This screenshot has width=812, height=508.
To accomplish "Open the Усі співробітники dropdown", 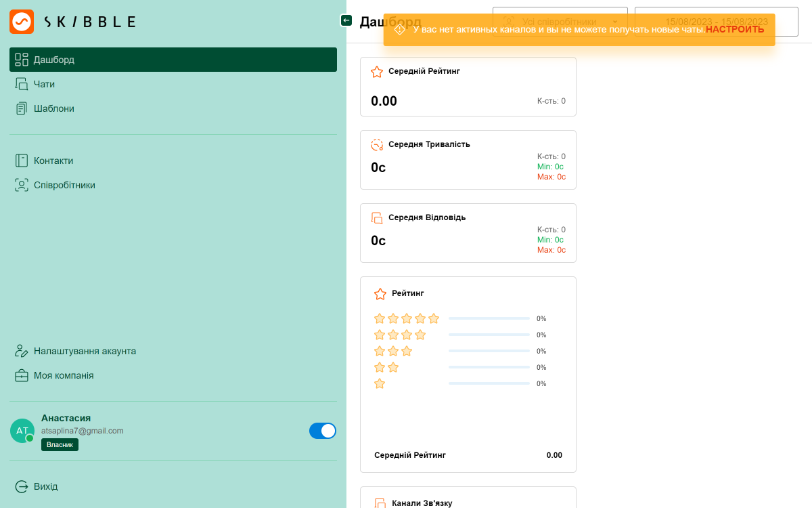I will click(560, 22).
